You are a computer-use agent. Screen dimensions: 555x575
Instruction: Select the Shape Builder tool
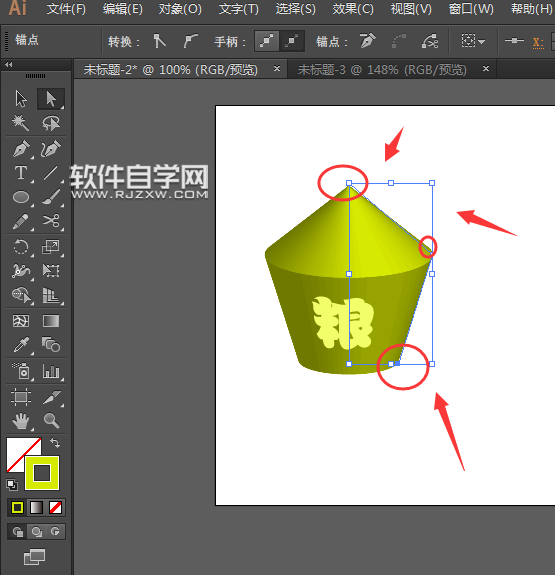click(x=21, y=295)
